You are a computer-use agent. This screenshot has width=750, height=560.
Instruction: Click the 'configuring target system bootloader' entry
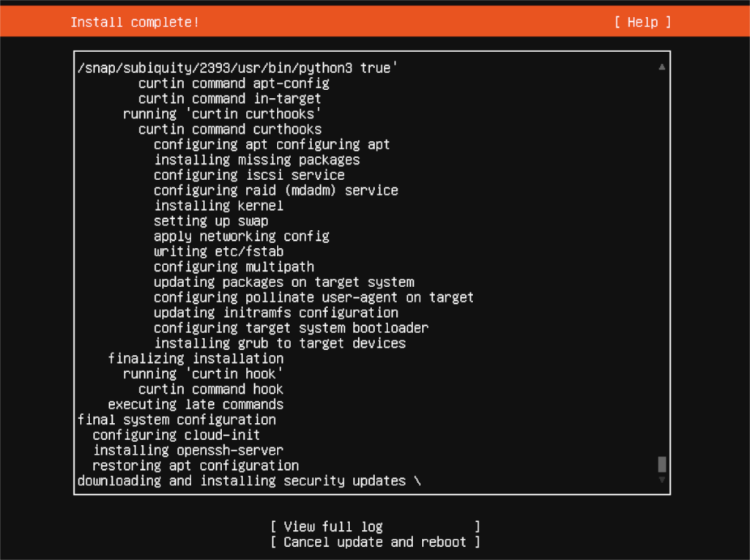(290, 327)
